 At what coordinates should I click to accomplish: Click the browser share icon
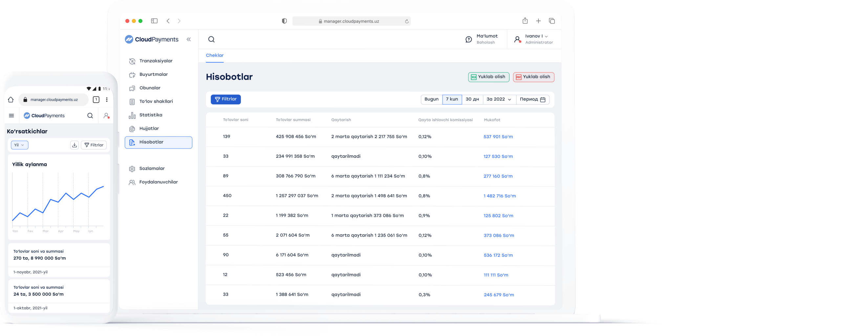pyautogui.click(x=525, y=21)
